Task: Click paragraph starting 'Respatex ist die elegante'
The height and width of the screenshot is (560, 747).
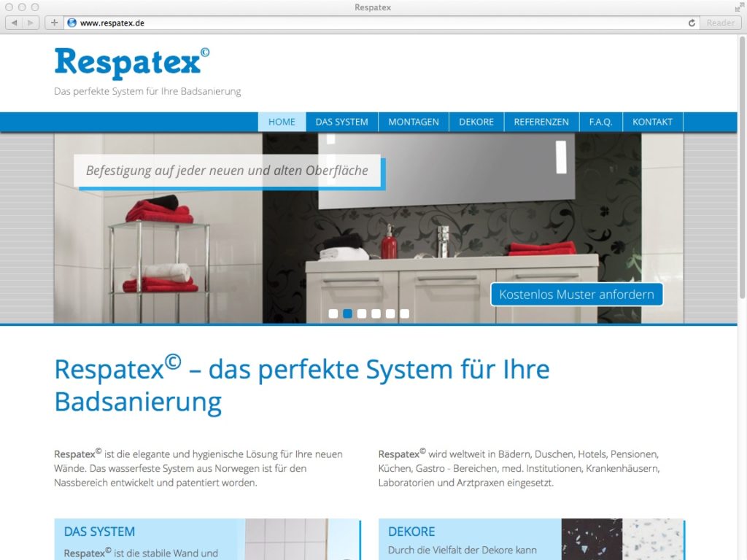Action: pos(198,468)
